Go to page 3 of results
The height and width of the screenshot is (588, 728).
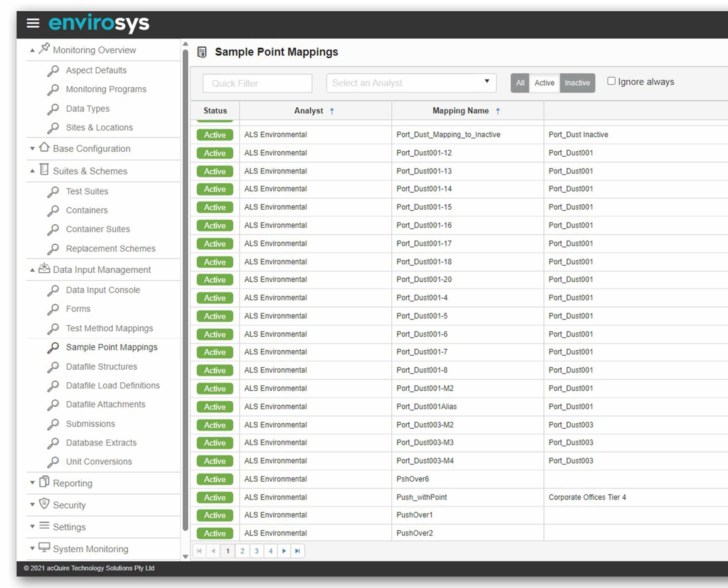point(256,551)
